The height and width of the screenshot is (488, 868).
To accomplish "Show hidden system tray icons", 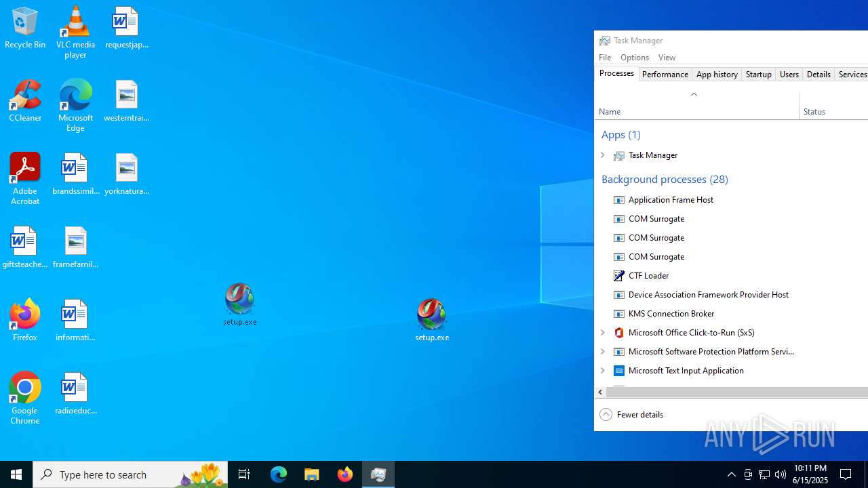I will coord(731,474).
